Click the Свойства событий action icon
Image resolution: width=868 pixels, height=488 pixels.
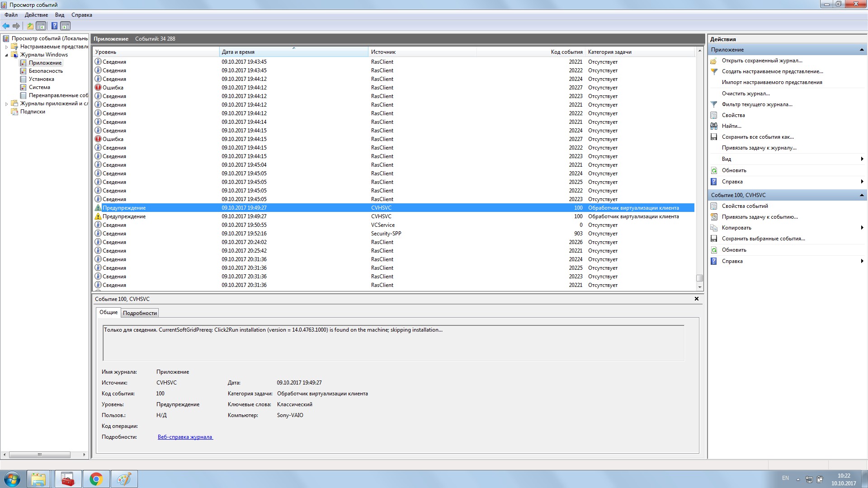click(714, 206)
